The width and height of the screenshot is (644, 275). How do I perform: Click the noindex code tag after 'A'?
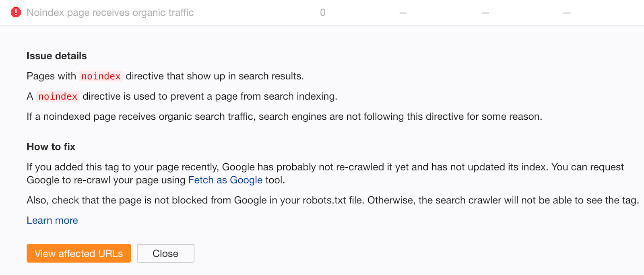pyautogui.click(x=58, y=96)
